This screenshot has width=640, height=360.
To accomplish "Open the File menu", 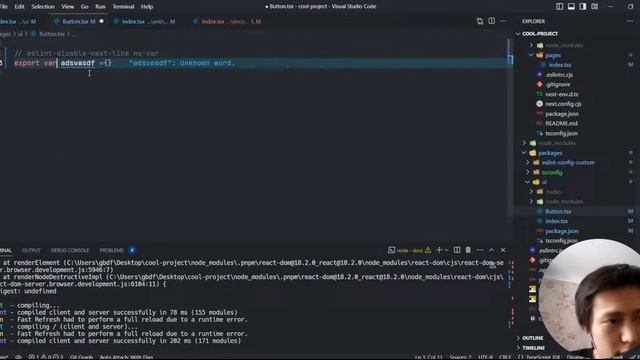I will click(4, 7).
